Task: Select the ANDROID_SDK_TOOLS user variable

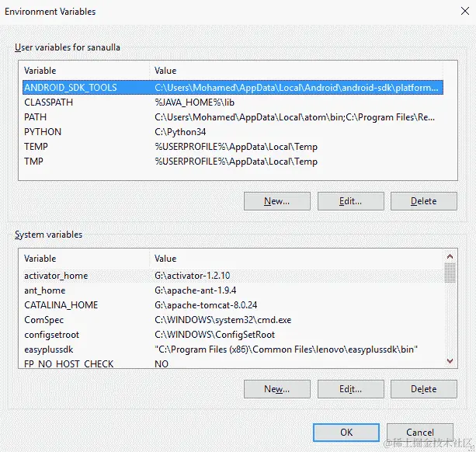Action: coord(233,88)
